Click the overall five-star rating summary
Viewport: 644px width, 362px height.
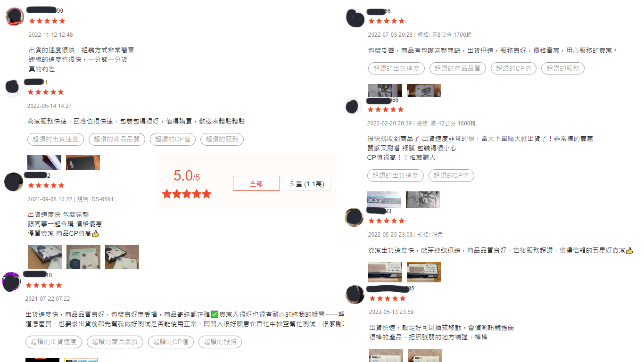pyautogui.click(x=187, y=194)
